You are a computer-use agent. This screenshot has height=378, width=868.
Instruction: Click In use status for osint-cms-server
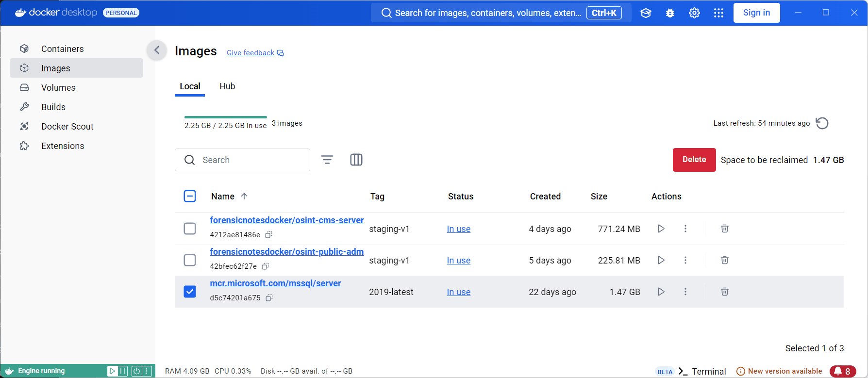pyautogui.click(x=459, y=229)
